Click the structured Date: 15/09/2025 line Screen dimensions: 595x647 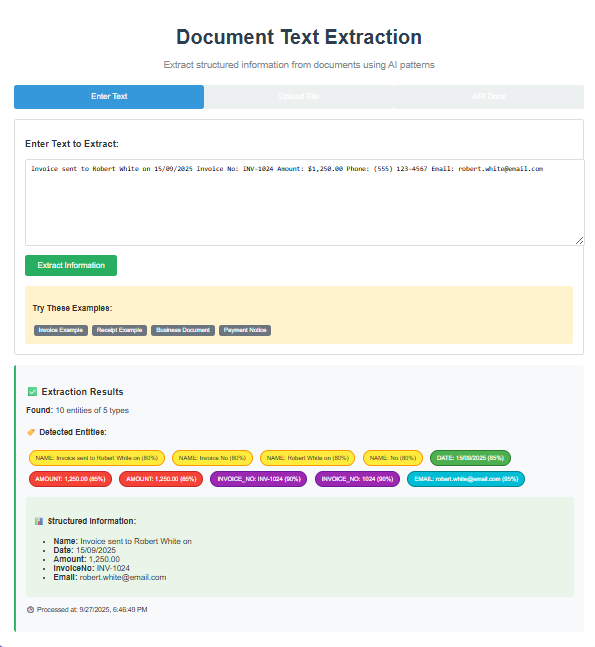click(x=85, y=550)
